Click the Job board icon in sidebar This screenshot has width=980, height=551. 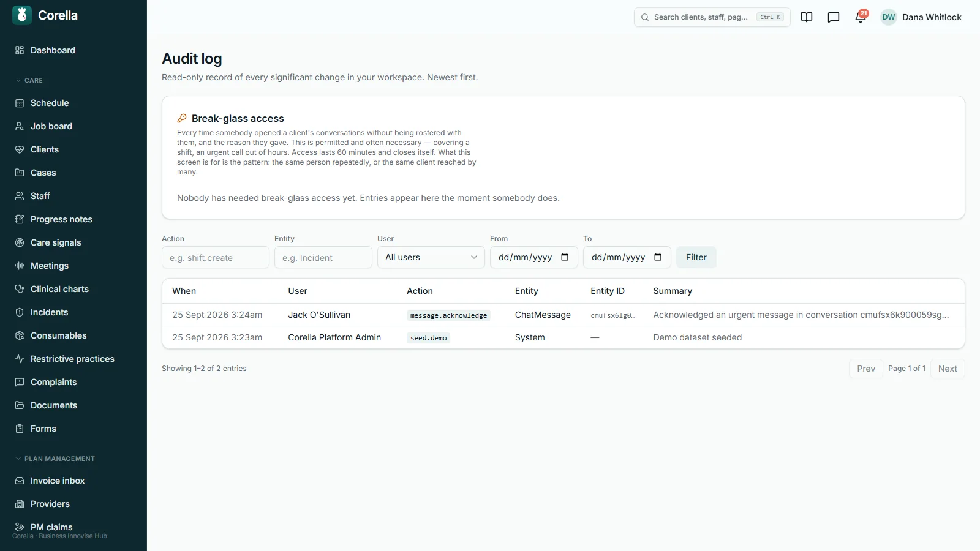click(20, 126)
